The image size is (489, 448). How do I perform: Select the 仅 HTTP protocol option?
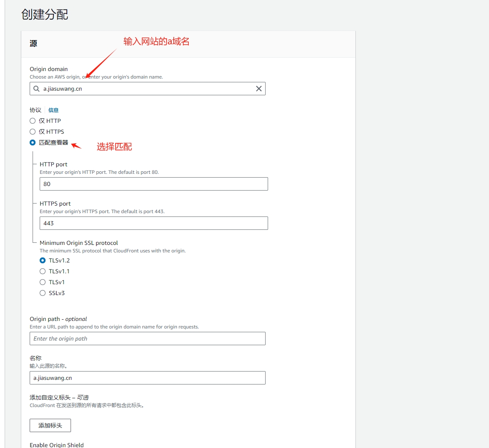tap(33, 121)
